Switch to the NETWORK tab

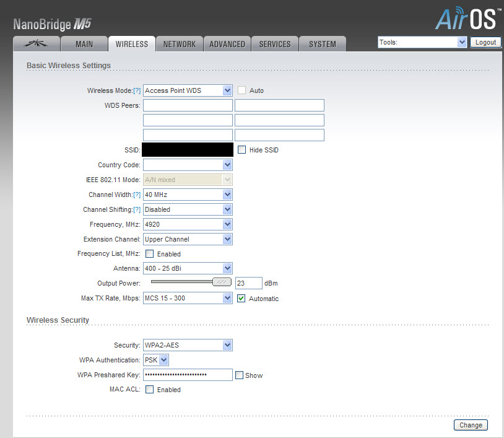[180, 44]
